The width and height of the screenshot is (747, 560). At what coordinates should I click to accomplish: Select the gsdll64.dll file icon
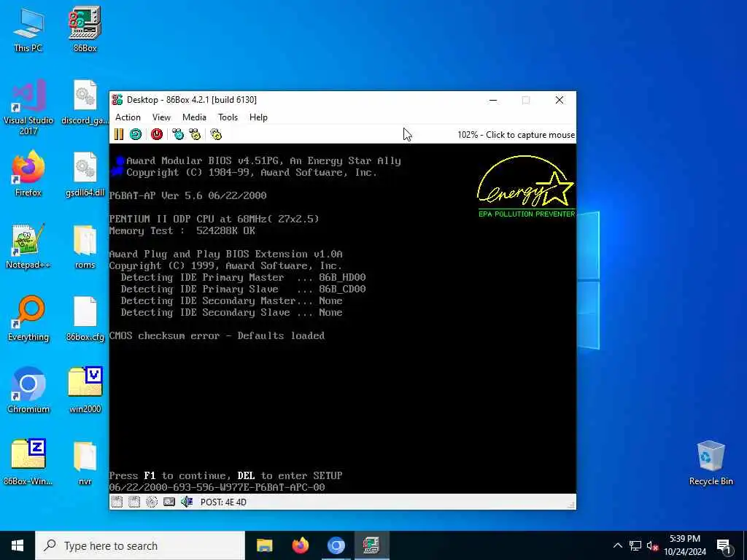pyautogui.click(x=85, y=174)
